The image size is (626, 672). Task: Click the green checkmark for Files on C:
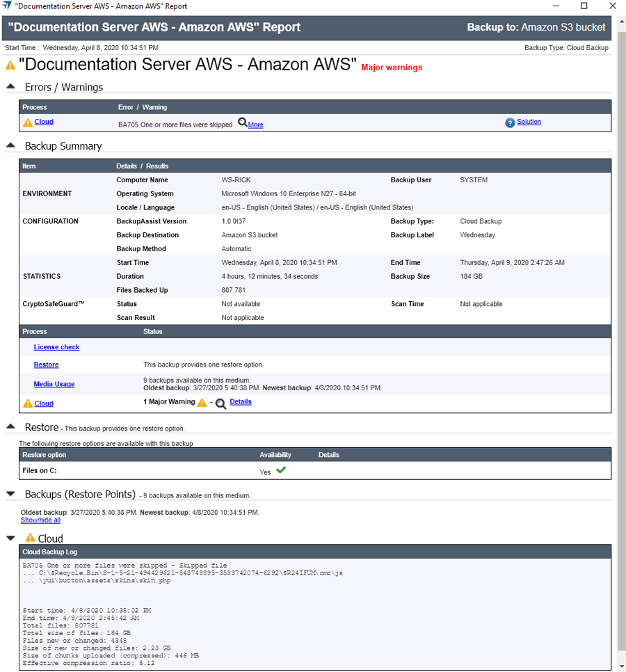[x=281, y=470]
